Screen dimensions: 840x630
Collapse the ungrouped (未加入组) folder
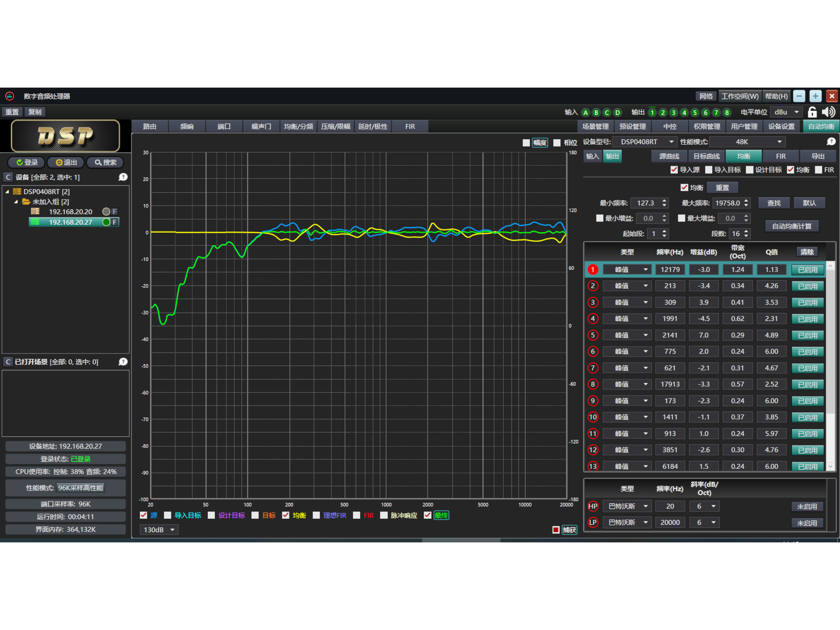click(x=16, y=202)
